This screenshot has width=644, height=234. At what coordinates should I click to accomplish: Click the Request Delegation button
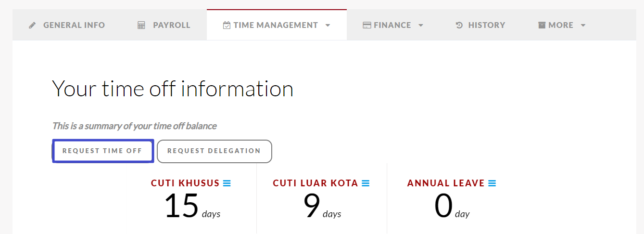tap(214, 151)
